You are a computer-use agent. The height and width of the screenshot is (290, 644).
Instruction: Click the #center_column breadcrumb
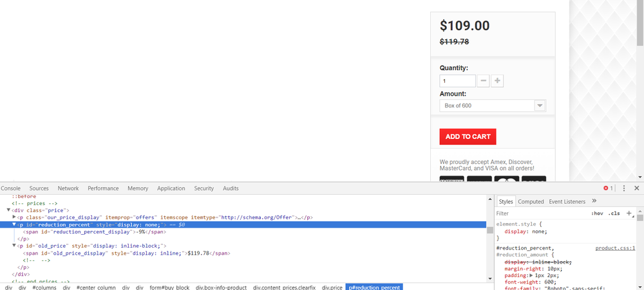coord(95,287)
